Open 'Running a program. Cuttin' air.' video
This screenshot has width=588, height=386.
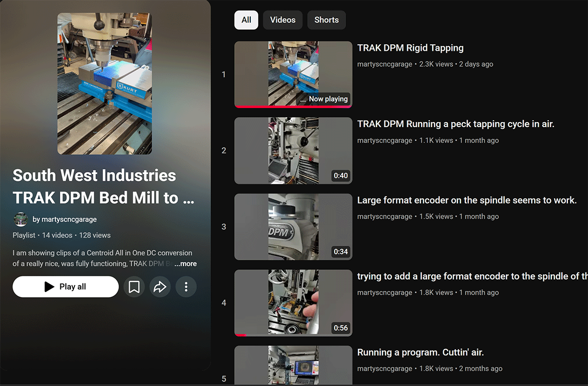click(x=420, y=352)
